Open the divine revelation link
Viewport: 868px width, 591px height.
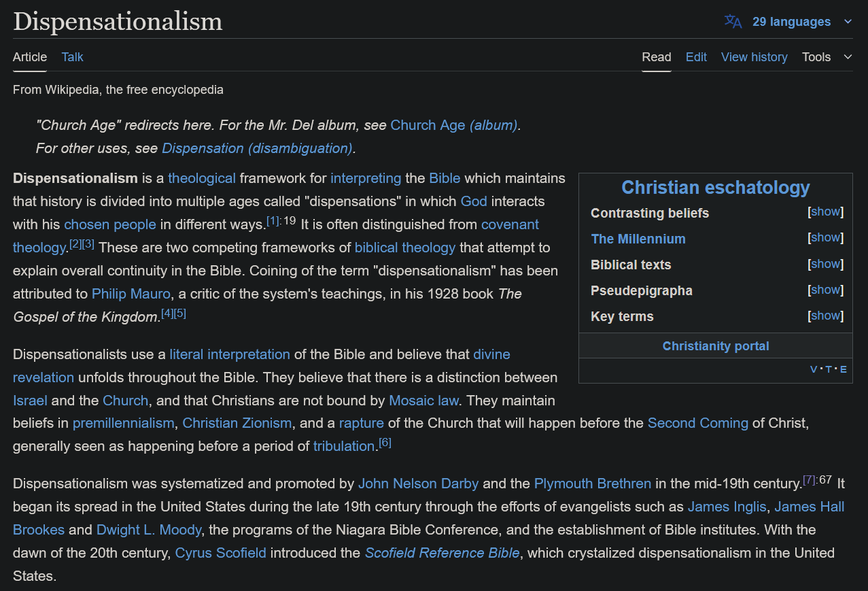[491, 354]
